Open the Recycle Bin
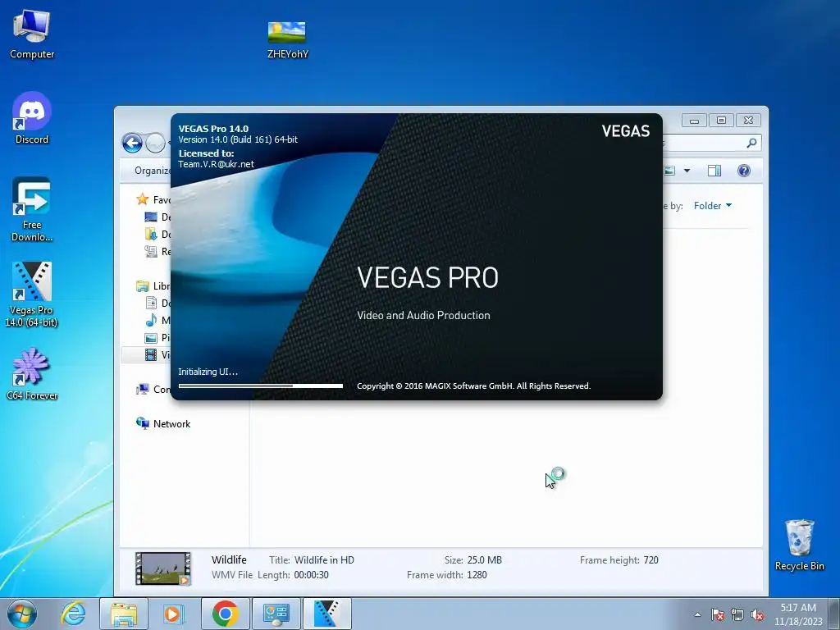The width and height of the screenshot is (840, 630). 799,546
